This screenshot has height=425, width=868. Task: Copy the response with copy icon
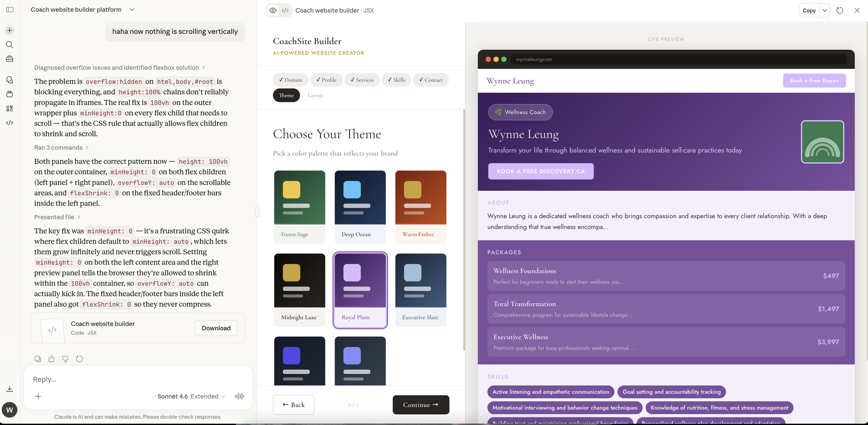(38, 359)
